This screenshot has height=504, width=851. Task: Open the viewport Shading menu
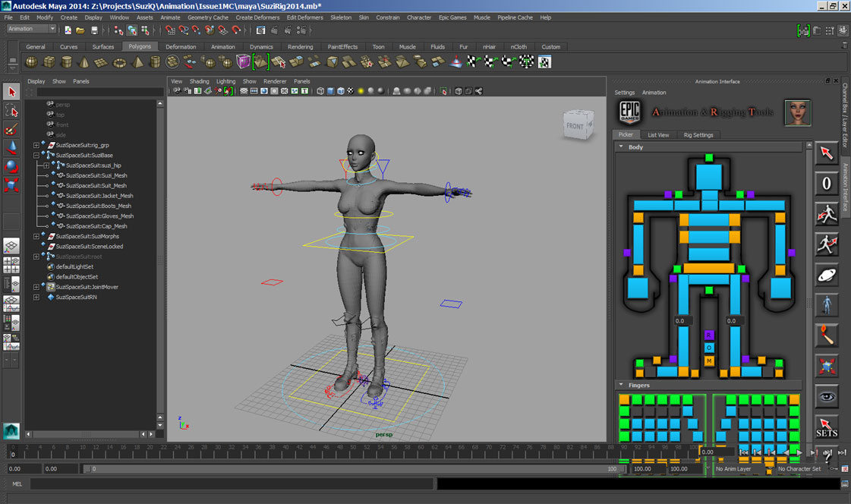(199, 81)
